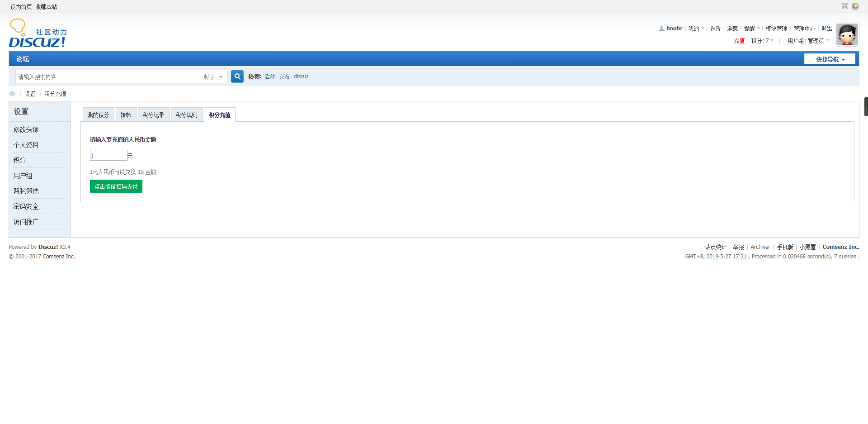
Task: Expand the 快捷导航 dropdown
Action: click(x=830, y=59)
